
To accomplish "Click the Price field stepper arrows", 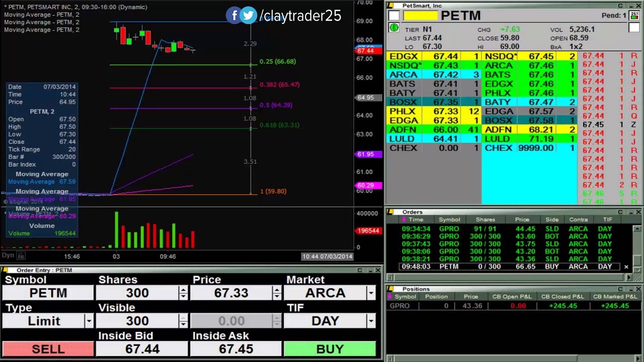I will pyautogui.click(x=277, y=293).
